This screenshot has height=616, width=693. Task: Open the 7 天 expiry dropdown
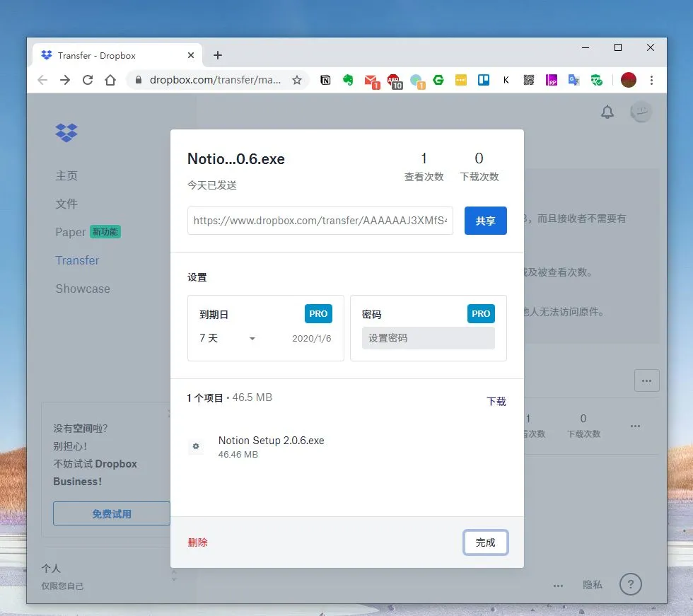tap(227, 339)
